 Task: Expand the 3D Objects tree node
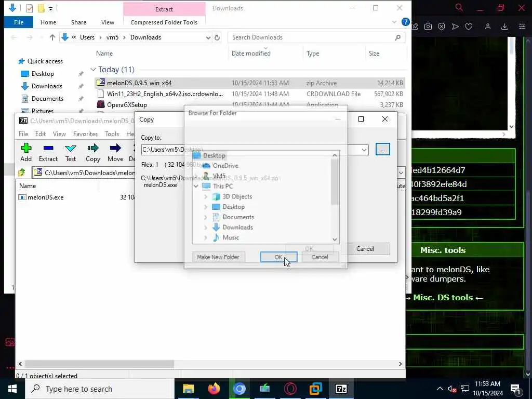(x=206, y=196)
